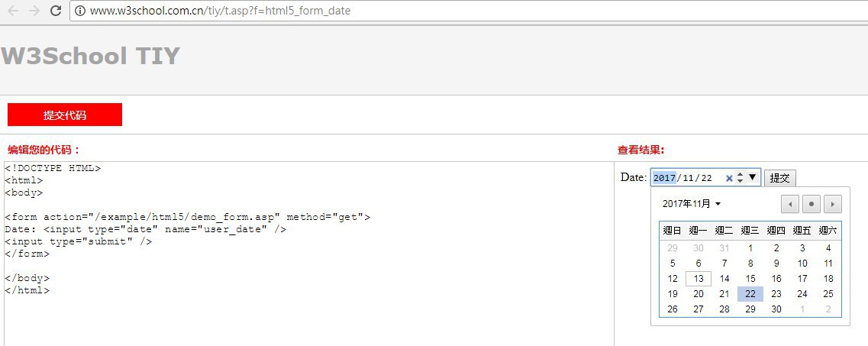Select November 13 in the calendar
This screenshot has width=868, height=346.
699,279
